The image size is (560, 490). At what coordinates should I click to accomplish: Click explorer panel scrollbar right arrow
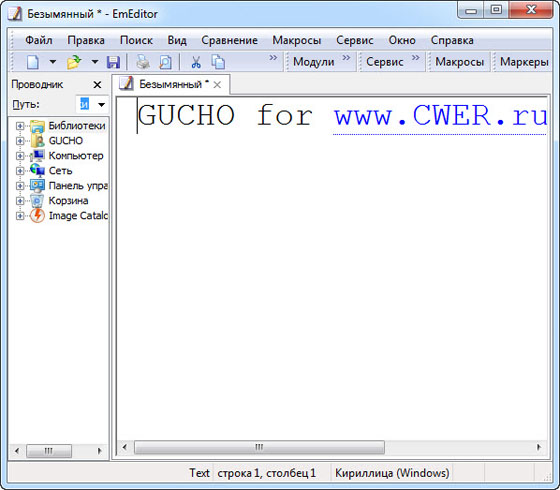100,451
